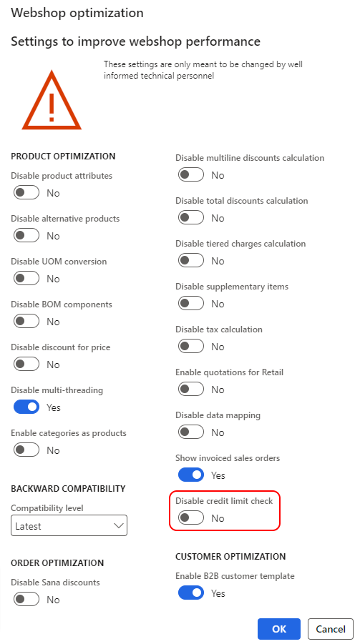The width and height of the screenshot is (360, 644).
Task: Open the Compatibility level dropdown
Action: tap(69, 526)
